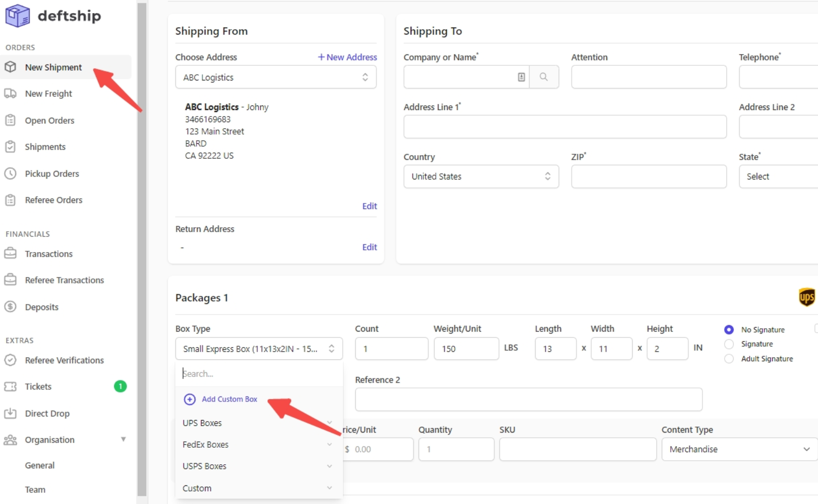Screen dimensions: 818x504
Task: Select the No Signature radio option
Action: [x=729, y=330]
